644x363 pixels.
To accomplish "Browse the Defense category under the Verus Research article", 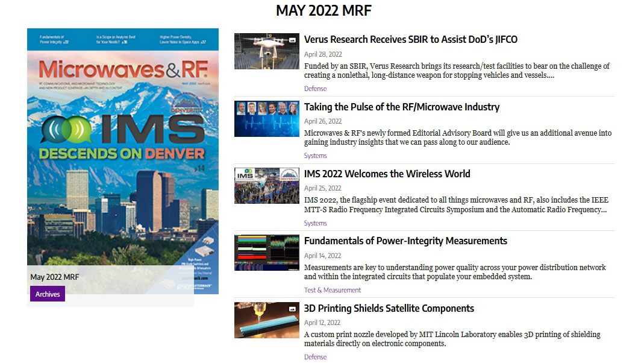I will (x=315, y=88).
